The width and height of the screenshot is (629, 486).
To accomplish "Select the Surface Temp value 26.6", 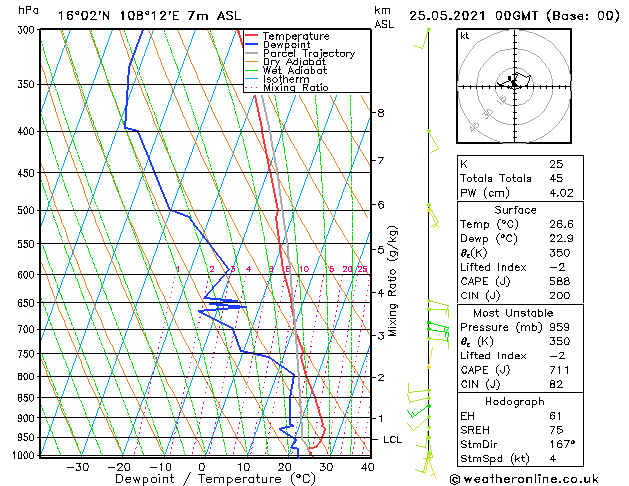I will pos(561,224).
